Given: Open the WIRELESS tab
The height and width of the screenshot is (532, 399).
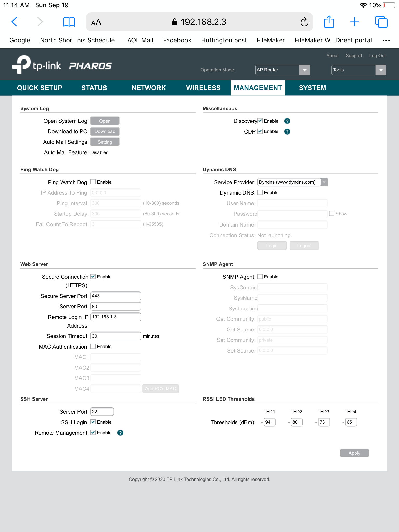Looking at the screenshot, I should [203, 88].
